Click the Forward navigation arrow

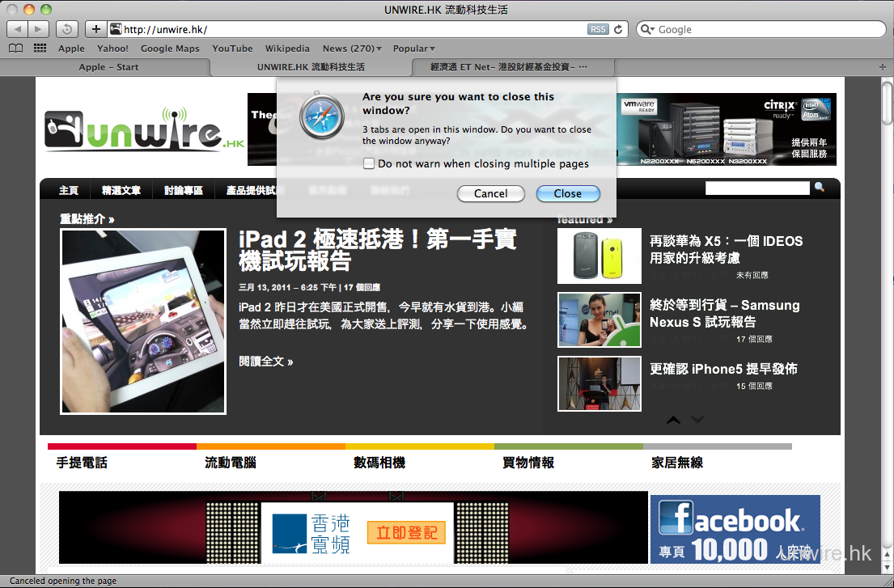click(38, 29)
